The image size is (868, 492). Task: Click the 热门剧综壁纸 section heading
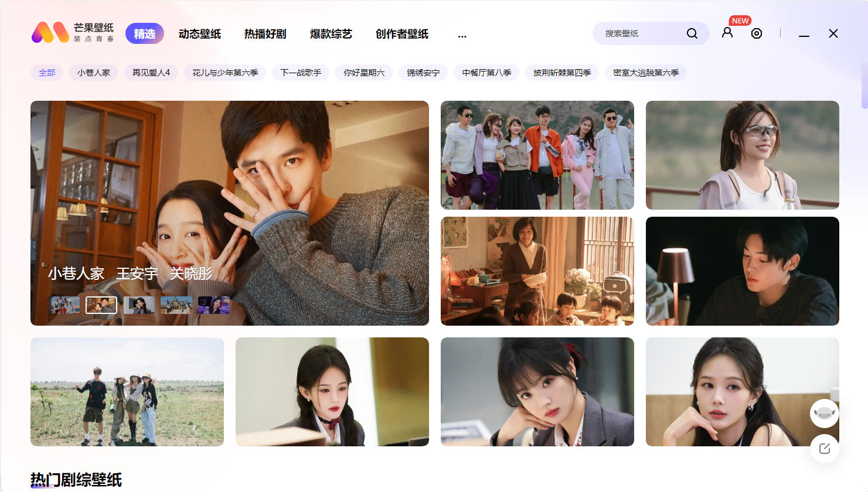pos(76,480)
